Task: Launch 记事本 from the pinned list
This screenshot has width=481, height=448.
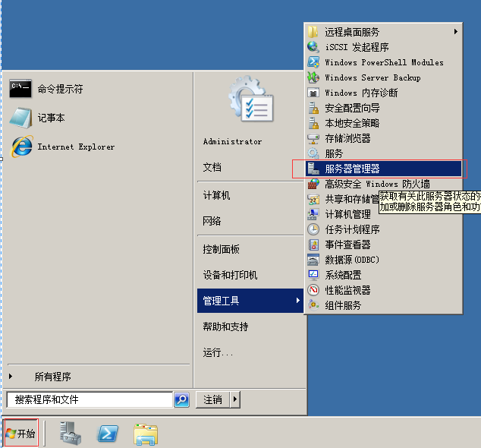Action: [x=20, y=118]
